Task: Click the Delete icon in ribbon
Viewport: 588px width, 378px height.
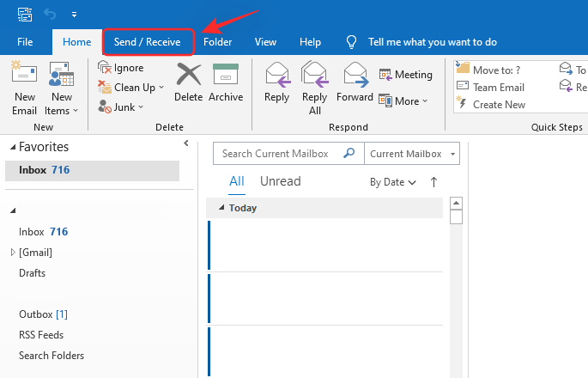Action: pyautogui.click(x=188, y=84)
